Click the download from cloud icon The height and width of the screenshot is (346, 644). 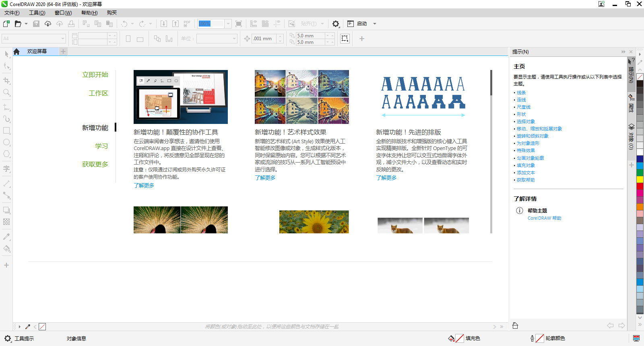tap(47, 24)
